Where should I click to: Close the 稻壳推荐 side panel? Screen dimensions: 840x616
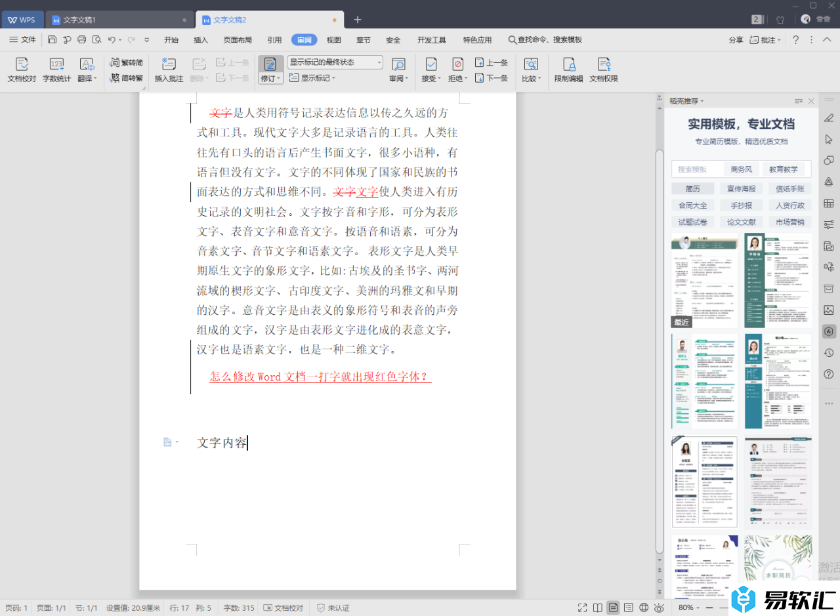click(811, 101)
